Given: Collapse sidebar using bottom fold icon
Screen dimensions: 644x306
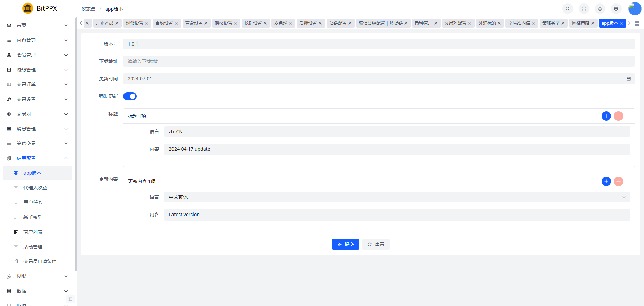Looking at the screenshot, I should [70, 299].
